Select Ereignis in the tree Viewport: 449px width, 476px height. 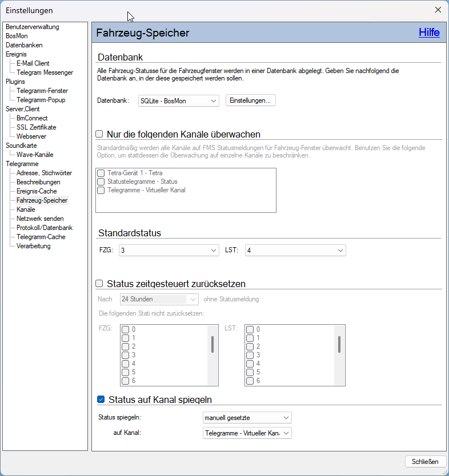point(16,54)
